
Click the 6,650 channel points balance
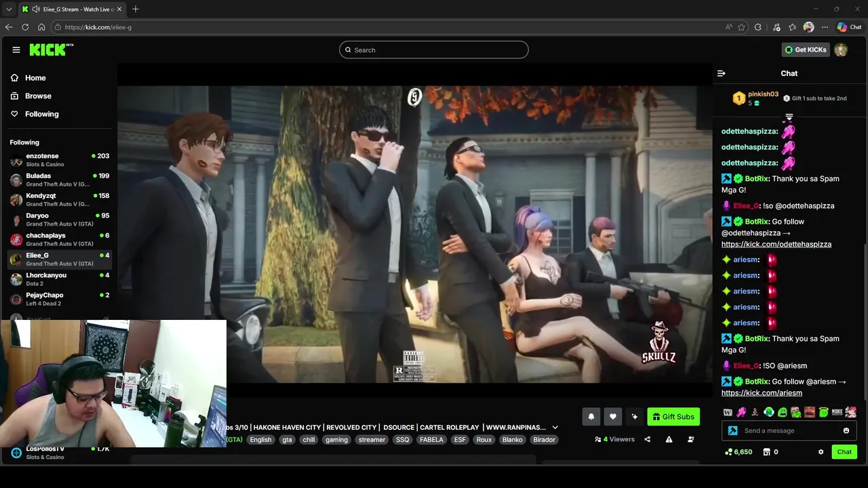click(738, 452)
